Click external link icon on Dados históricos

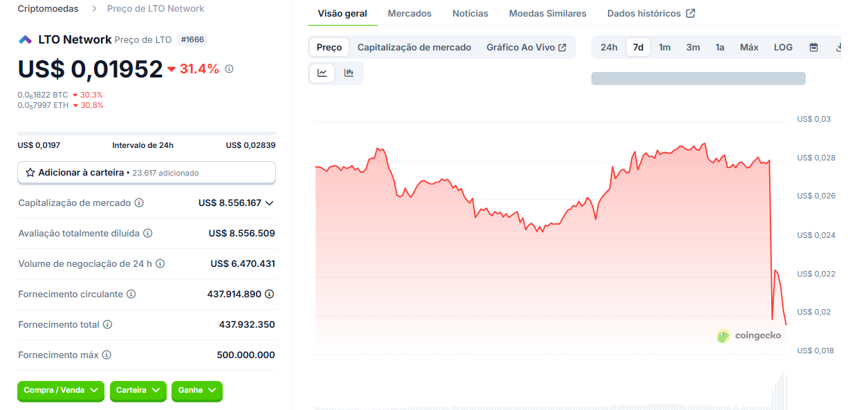pyautogui.click(x=690, y=13)
